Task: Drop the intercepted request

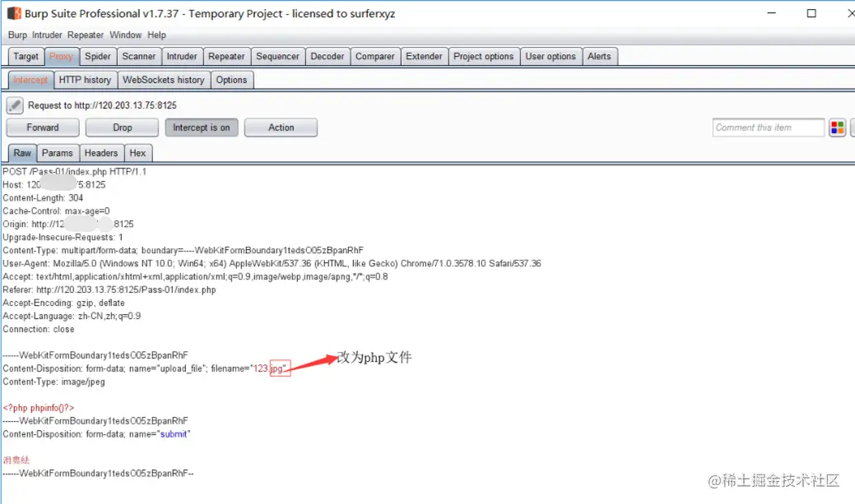Action: click(122, 127)
